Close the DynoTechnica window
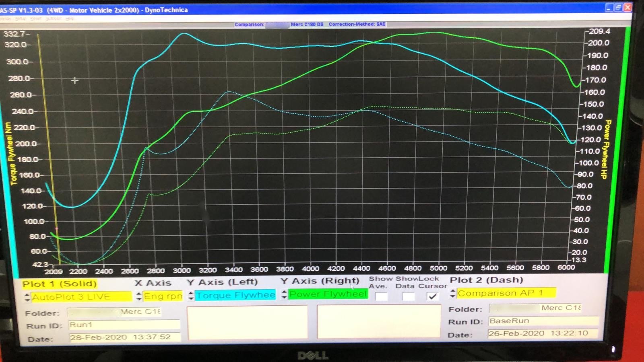This screenshot has width=644, height=362. click(627, 7)
